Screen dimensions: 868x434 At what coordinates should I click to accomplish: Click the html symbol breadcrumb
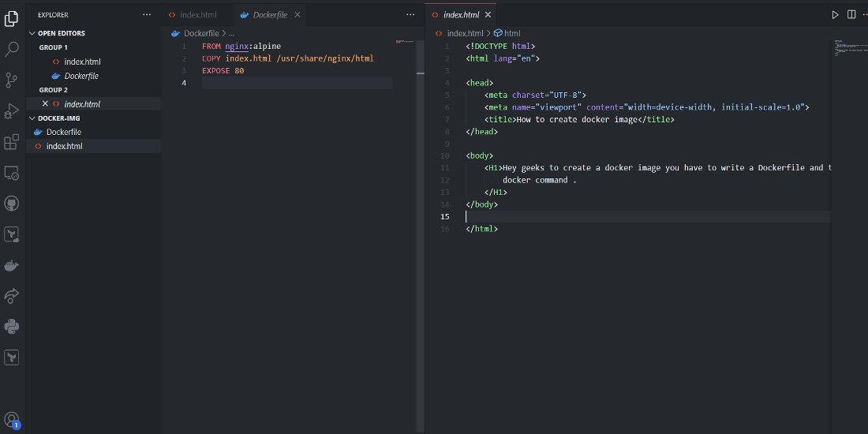(x=507, y=33)
